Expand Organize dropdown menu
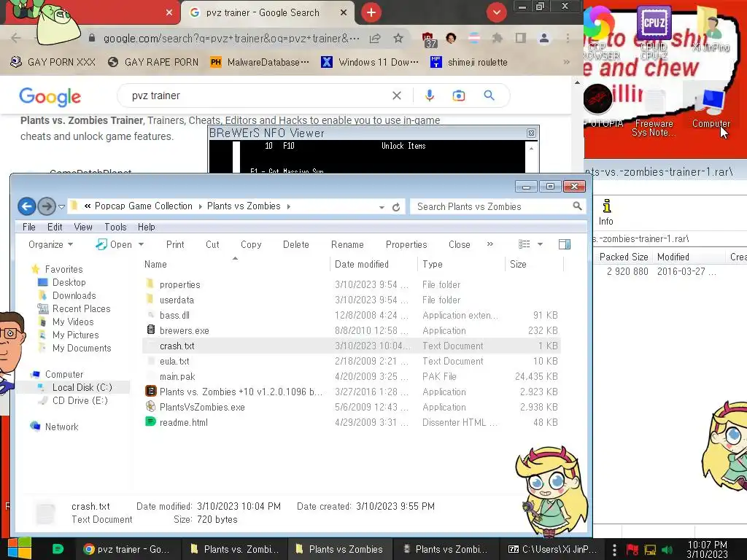The height and width of the screenshot is (560, 747). pyautogui.click(x=50, y=244)
